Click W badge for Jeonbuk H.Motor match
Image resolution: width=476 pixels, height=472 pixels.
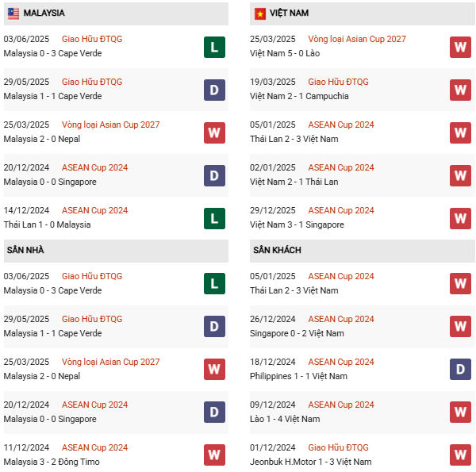coord(460,455)
